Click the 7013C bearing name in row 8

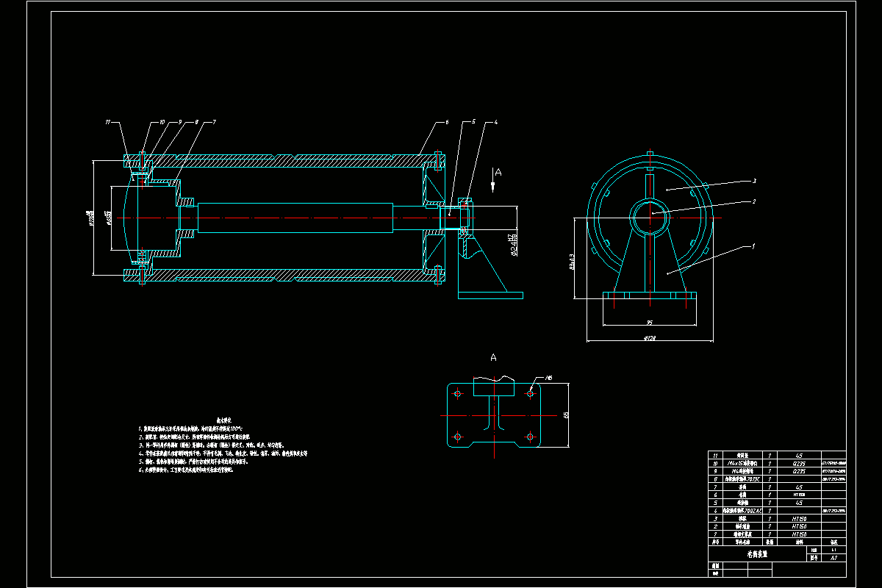[x=742, y=479]
